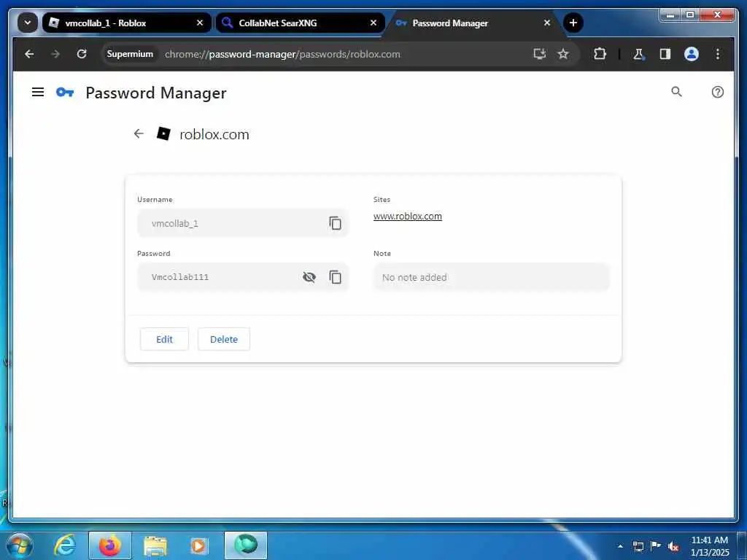Maximize the browser window
This screenshot has width=747, height=560.
(x=689, y=15)
